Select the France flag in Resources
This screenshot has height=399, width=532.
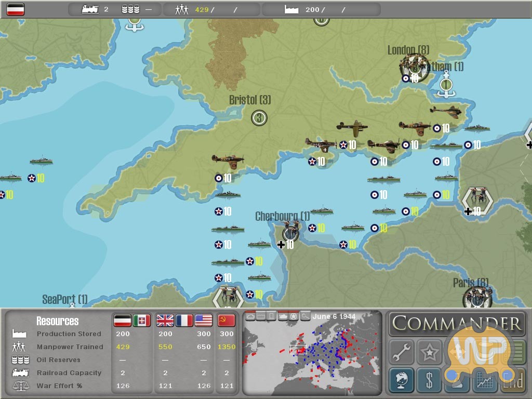click(184, 321)
